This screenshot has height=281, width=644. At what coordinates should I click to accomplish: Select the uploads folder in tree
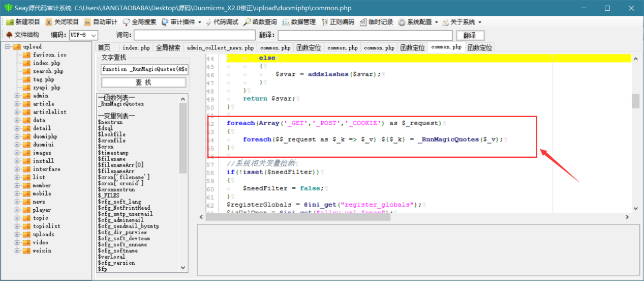(43, 234)
